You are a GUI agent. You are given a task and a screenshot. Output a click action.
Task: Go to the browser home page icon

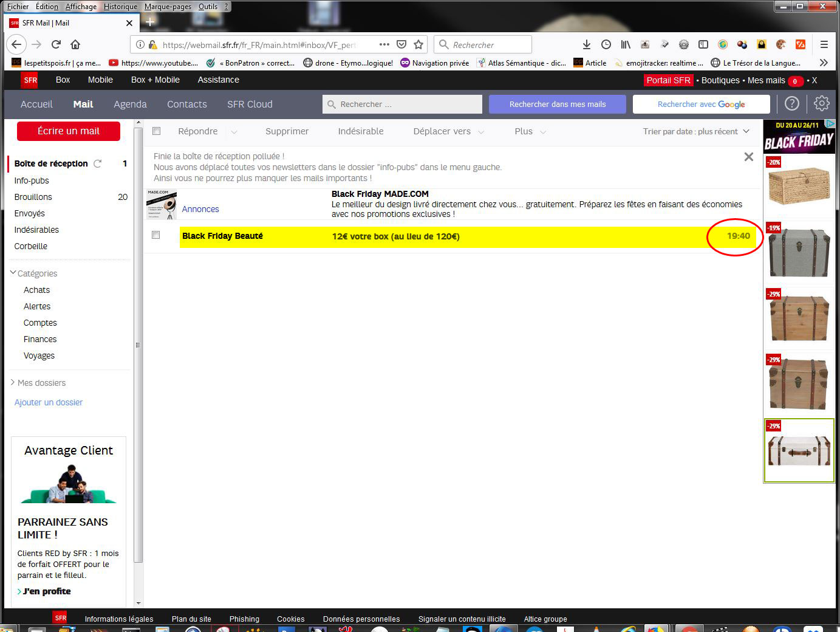click(75, 44)
